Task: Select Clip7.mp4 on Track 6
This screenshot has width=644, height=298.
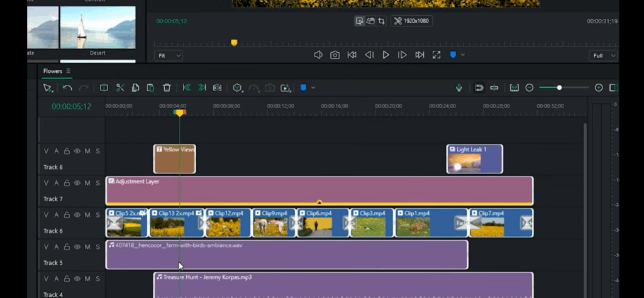Action: coord(501,223)
